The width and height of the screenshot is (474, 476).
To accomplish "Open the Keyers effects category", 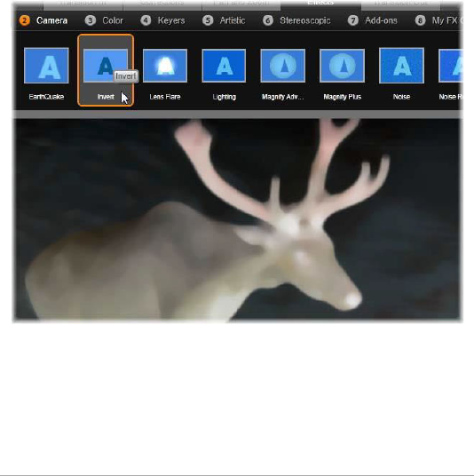I will click(x=162, y=20).
